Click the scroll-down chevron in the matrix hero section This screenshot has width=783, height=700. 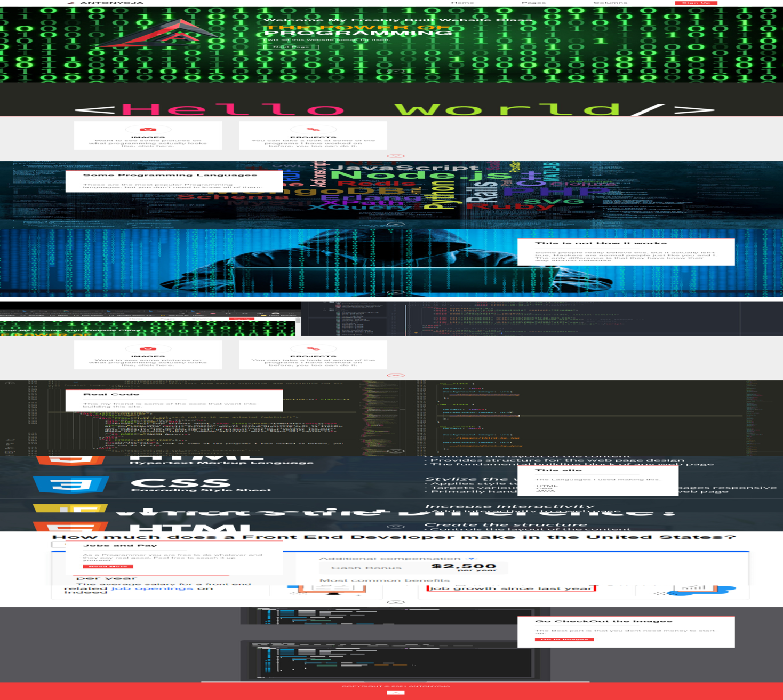(395, 71)
